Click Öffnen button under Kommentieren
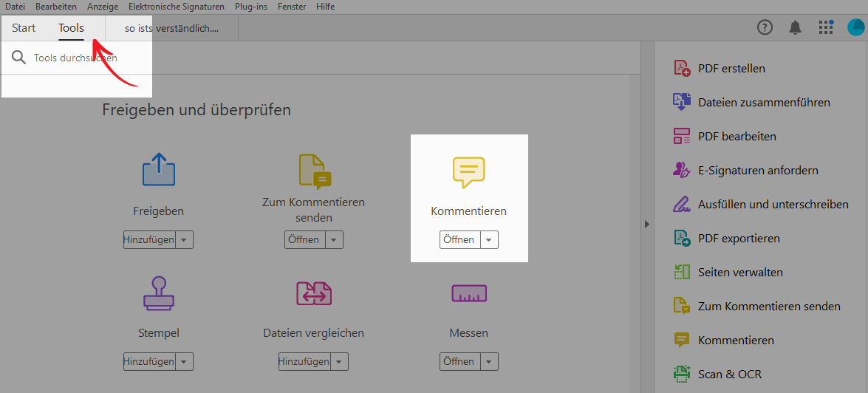This screenshot has width=868, height=393. coord(459,239)
